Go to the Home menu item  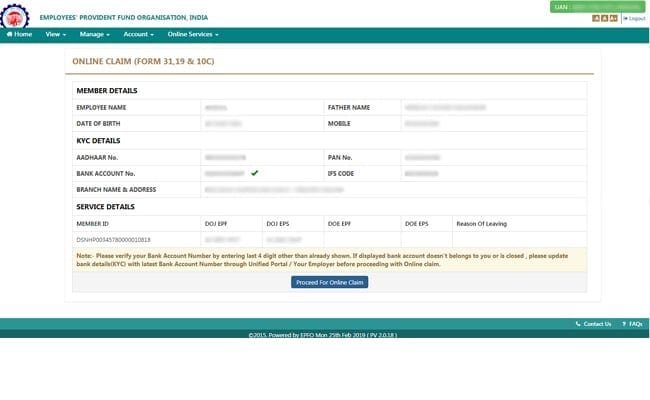(22, 34)
